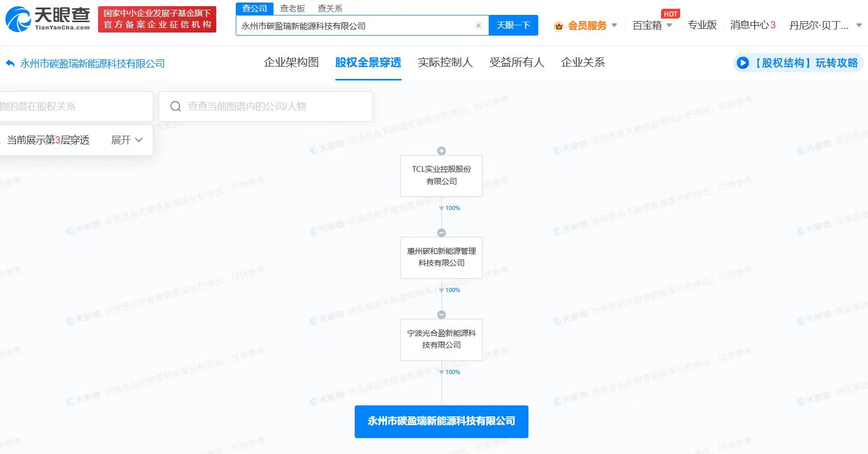This screenshot has height=454, width=868.
Task: Focus the 潜在股权关系 input field
Action: (x=76, y=106)
